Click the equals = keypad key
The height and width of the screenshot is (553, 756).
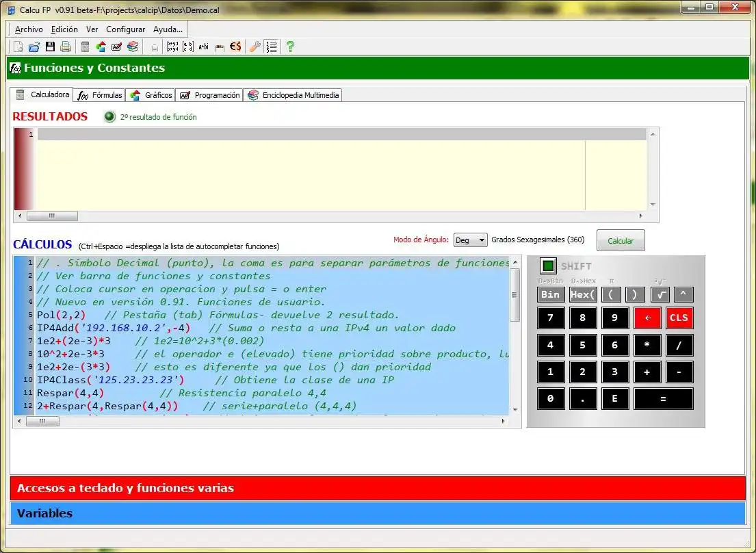point(664,399)
